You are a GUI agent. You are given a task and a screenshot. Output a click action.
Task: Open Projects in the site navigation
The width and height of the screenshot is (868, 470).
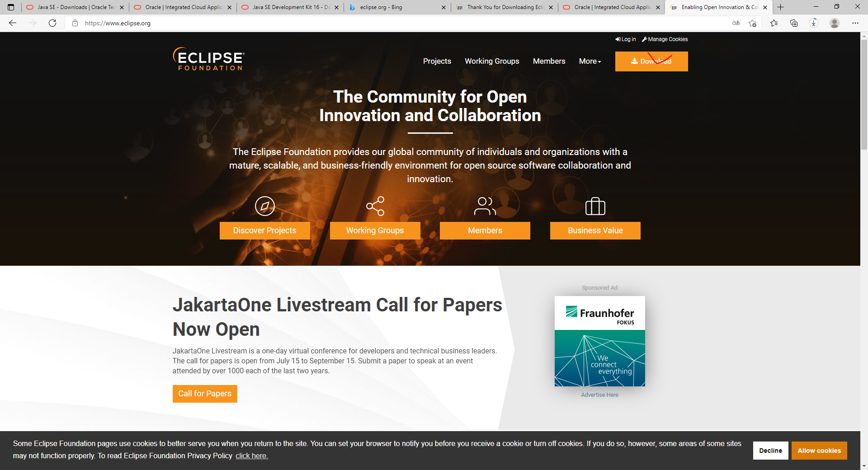click(x=437, y=61)
